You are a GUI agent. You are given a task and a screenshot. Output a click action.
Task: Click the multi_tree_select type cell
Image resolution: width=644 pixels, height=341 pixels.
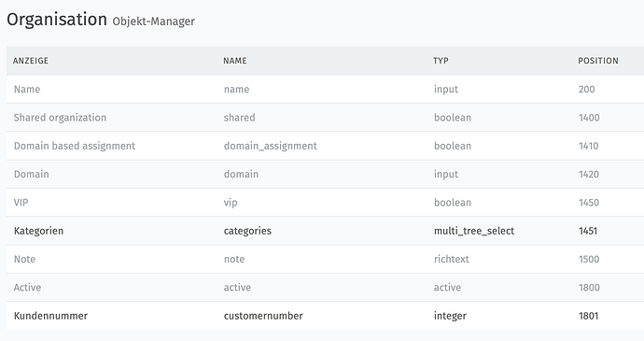pyautogui.click(x=474, y=231)
